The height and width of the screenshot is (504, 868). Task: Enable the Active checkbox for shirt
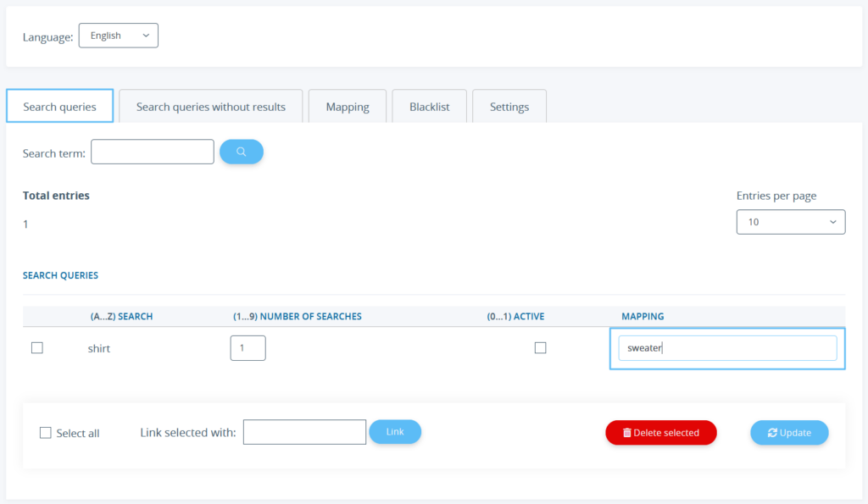click(x=541, y=347)
